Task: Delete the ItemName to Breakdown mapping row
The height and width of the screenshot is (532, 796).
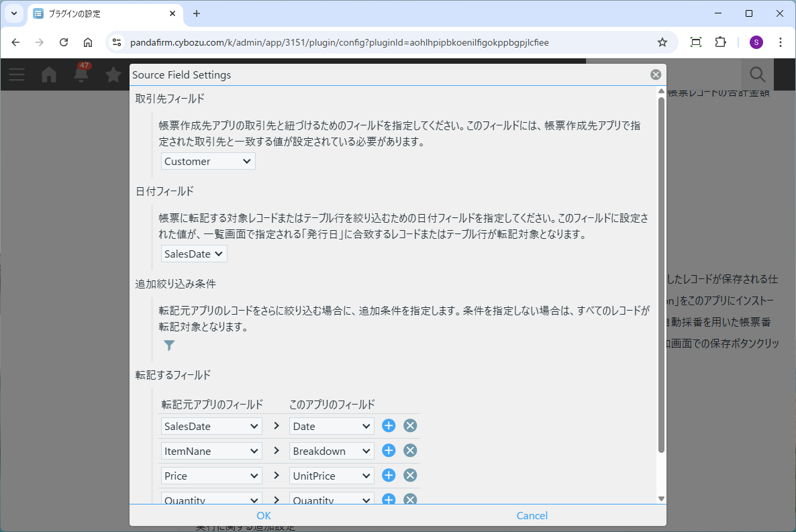Action: 410,450
